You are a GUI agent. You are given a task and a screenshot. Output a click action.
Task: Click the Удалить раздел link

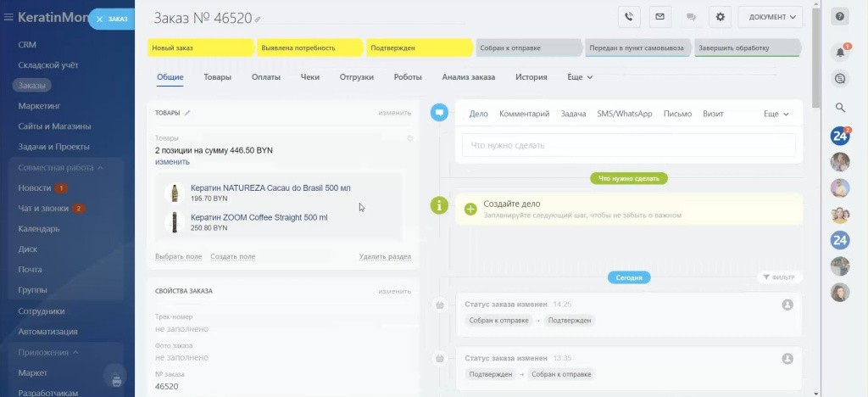click(x=385, y=256)
